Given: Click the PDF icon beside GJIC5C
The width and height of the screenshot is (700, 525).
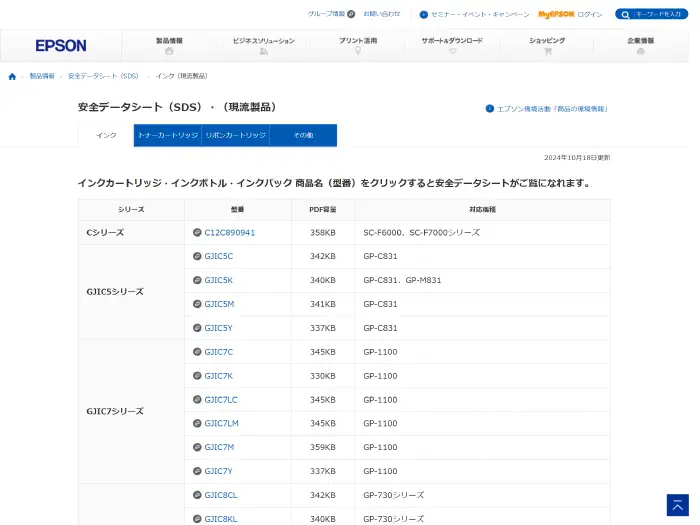Looking at the screenshot, I should click(197, 256).
